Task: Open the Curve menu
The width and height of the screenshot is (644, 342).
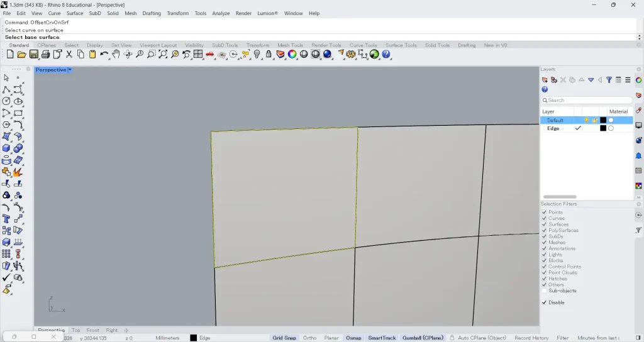Action: pos(54,13)
